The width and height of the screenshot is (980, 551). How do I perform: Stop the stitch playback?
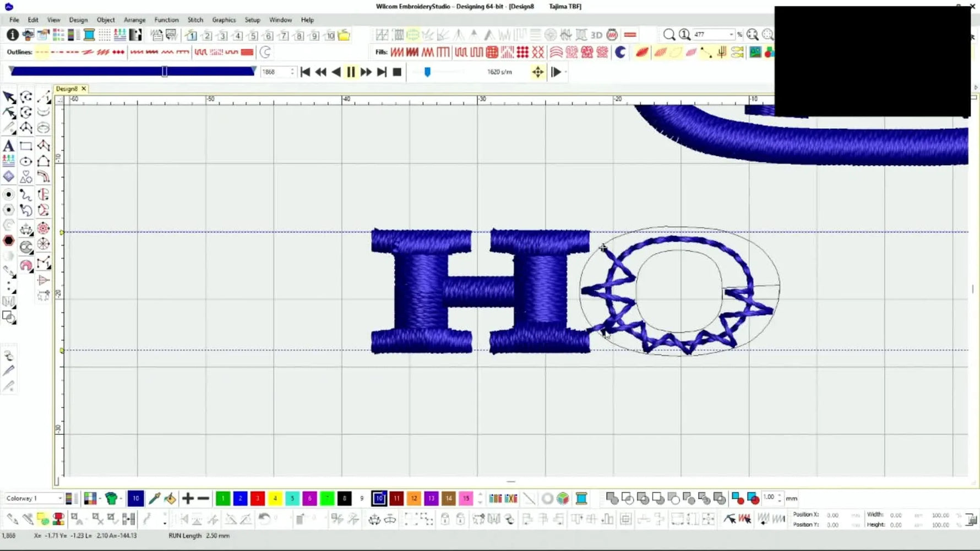click(397, 72)
